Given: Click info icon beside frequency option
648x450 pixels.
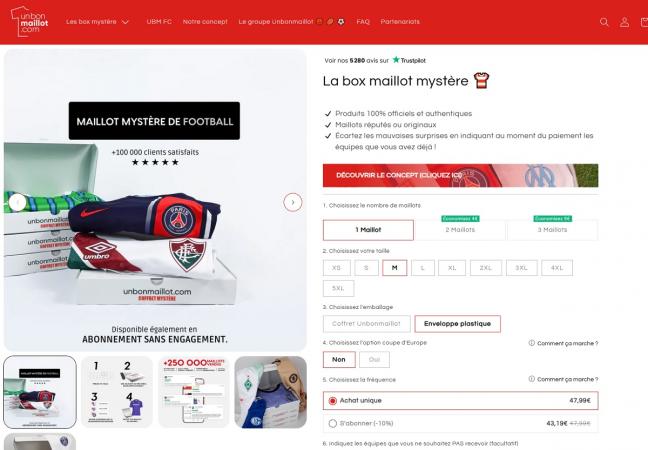Looking at the screenshot, I should click(x=531, y=379).
